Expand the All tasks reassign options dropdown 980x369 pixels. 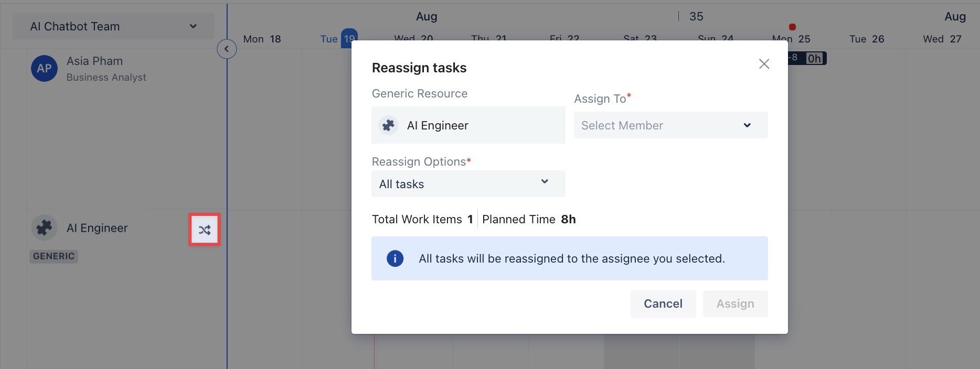[468, 184]
